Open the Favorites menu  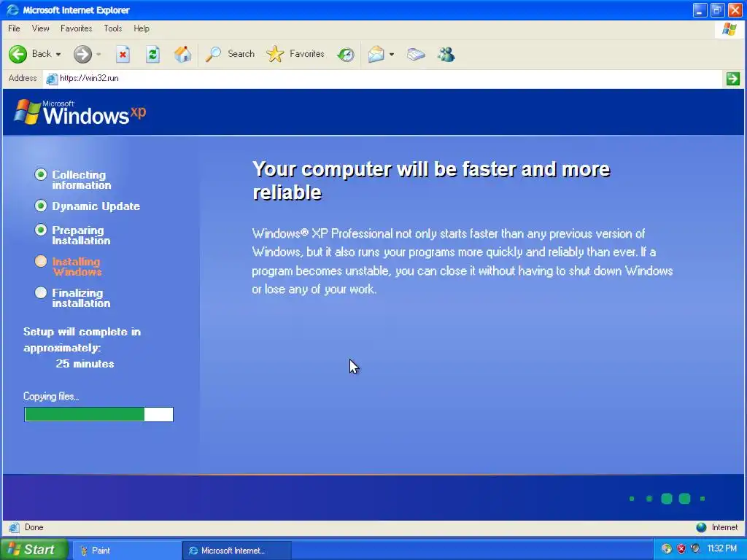(x=76, y=28)
